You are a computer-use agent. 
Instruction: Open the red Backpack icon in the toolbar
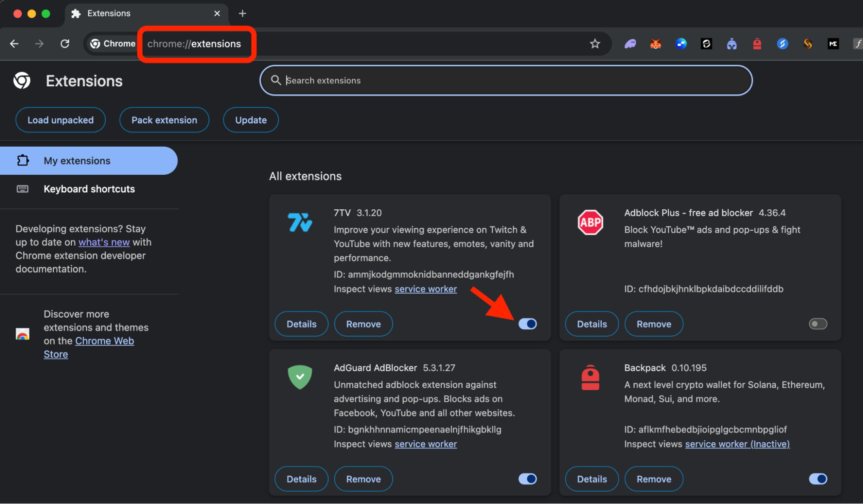coord(757,44)
